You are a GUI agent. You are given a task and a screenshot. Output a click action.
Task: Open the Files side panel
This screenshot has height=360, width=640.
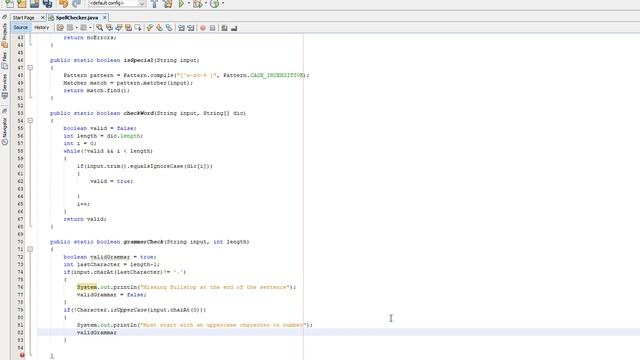pos(4,60)
